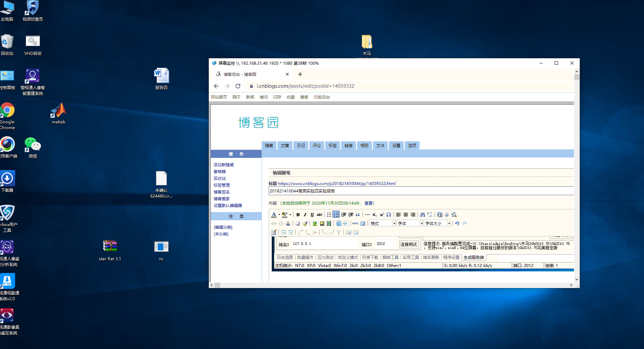The width and height of the screenshot is (644, 349).
Task: Open the find and replace tool
Action: 430,214
